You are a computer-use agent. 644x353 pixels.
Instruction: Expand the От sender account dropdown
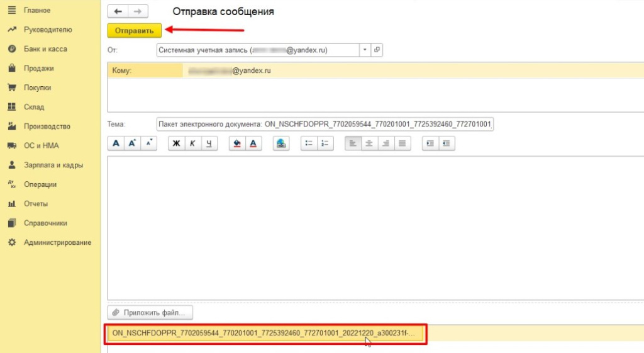365,50
